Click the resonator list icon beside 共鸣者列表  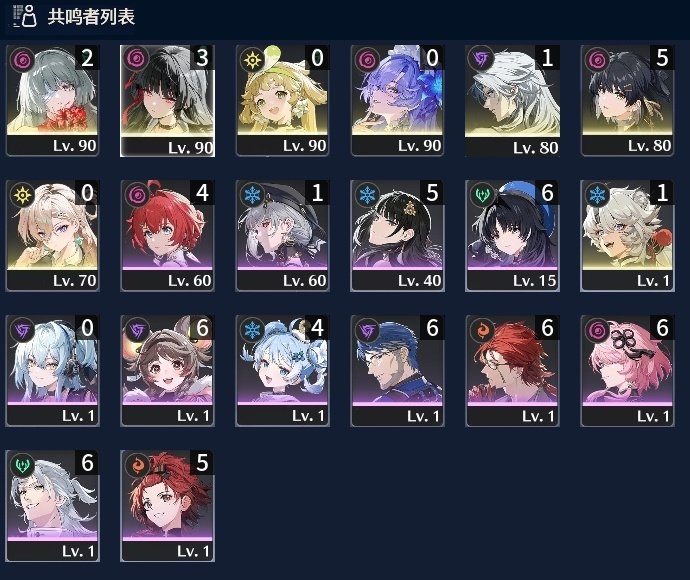tap(24, 16)
